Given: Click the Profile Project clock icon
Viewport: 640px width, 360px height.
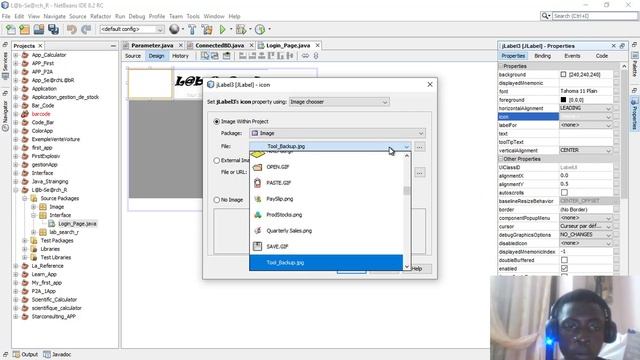Looking at the screenshot, I should point(260,29).
